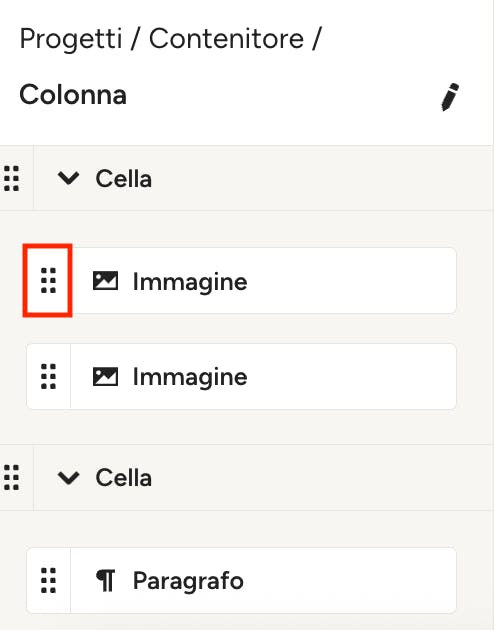Click the pilcrow icon in the Paragrafo block
Image resolution: width=494 pixels, height=630 pixels.
coord(106,580)
